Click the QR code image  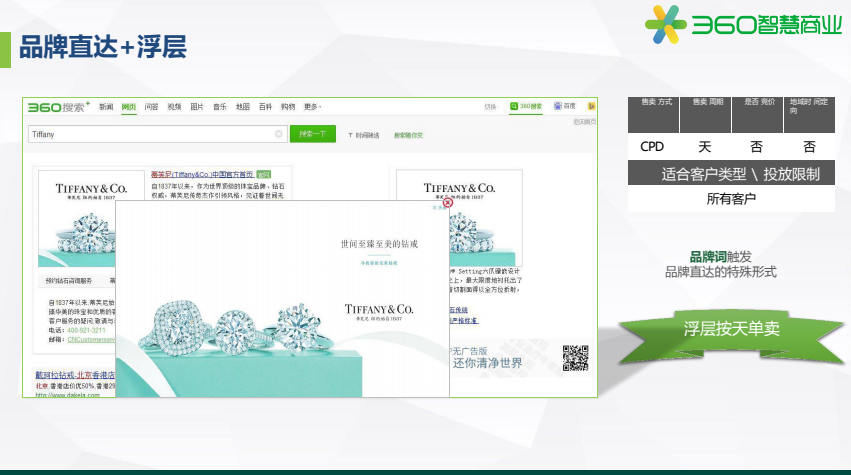tap(574, 357)
